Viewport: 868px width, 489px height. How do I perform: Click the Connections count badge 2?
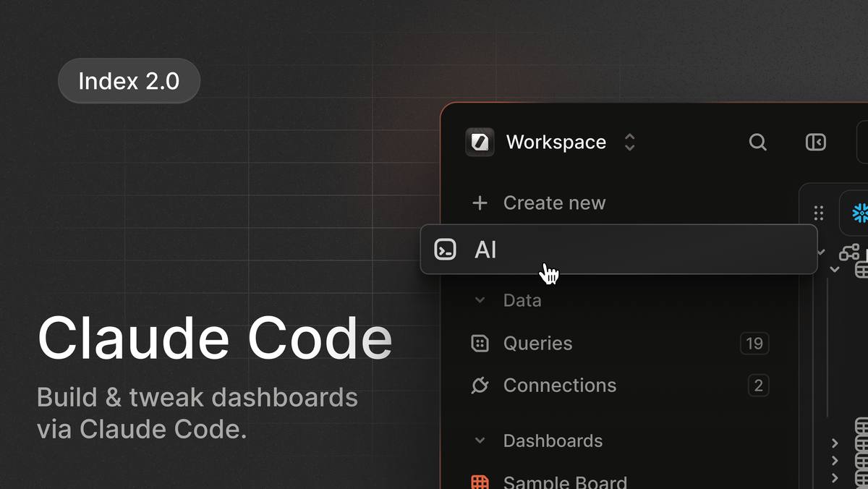pos(758,386)
